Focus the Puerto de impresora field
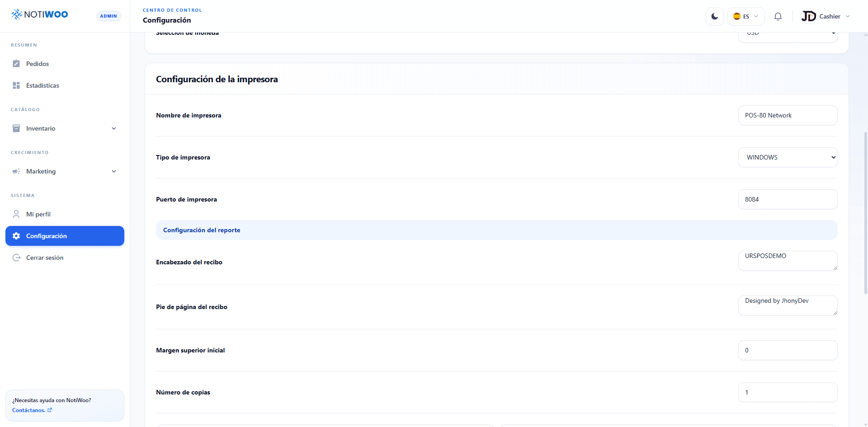This screenshot has height=427, width=868. tap(788, 199)
